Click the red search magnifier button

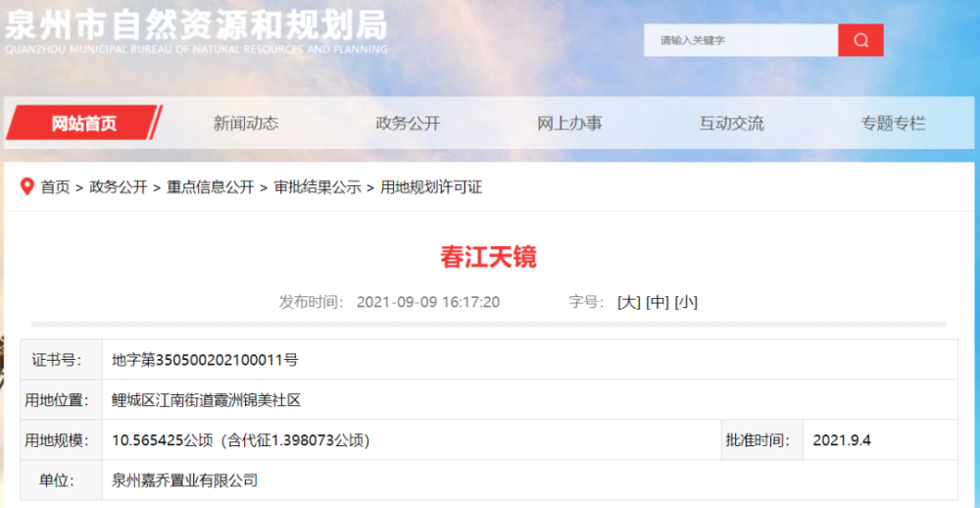point(860,40)
